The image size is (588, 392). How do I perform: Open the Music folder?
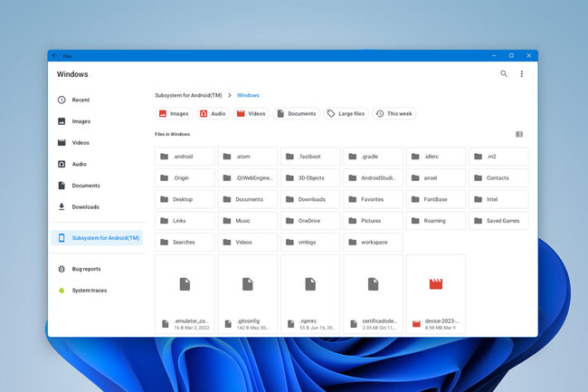tap(248, 221)
